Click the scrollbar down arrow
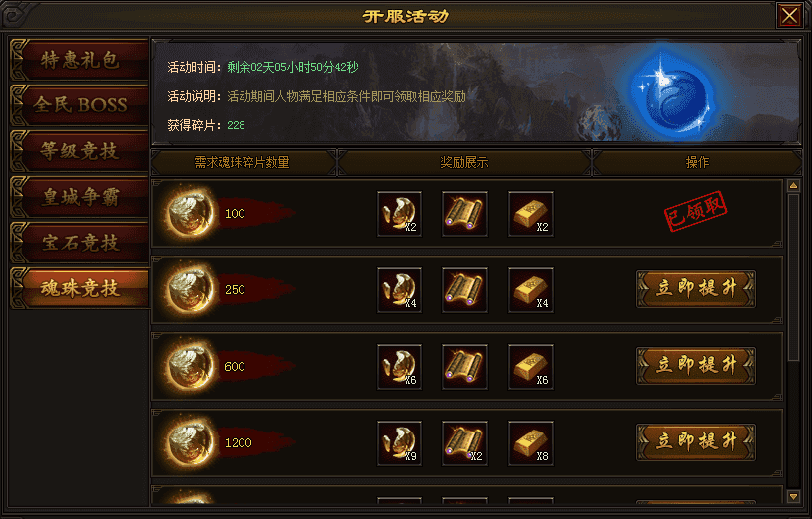 click(793, 497)
